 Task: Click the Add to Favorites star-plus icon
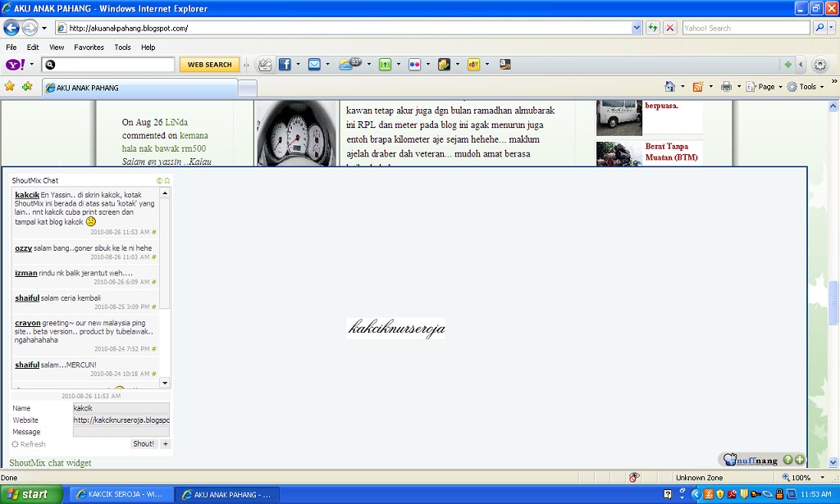27,86
